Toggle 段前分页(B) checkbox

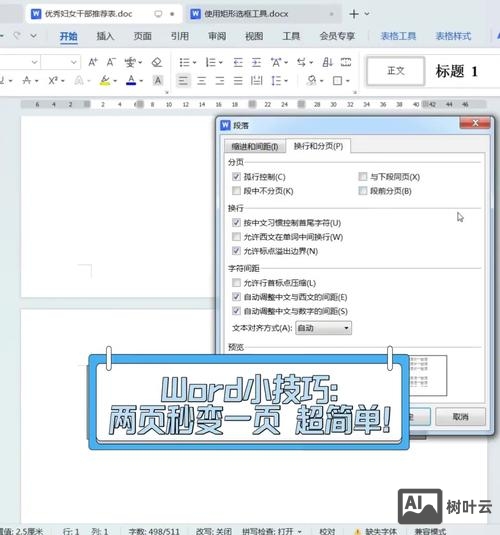pyautogui.click(x=363, y=190)
